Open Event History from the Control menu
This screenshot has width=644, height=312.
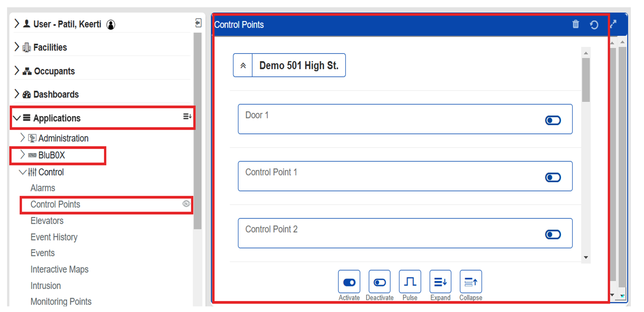pos(54,237)
